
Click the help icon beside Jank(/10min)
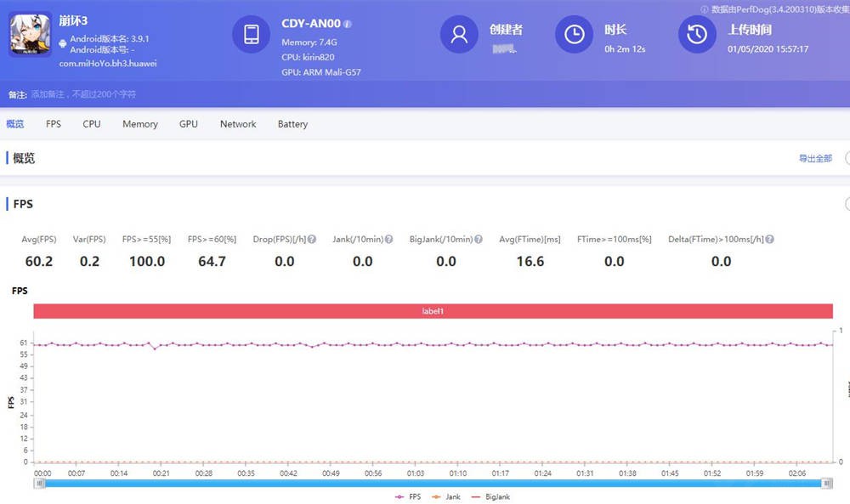pos(389,239)
